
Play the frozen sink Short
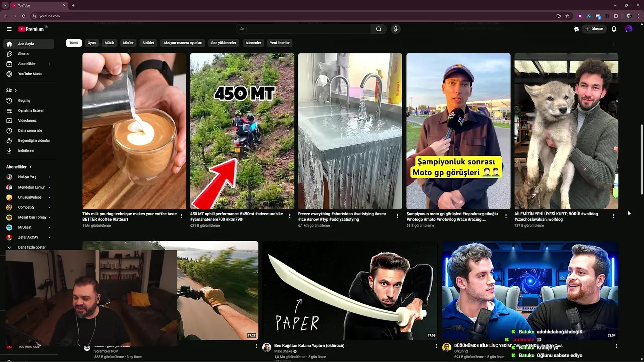(350, 131)
